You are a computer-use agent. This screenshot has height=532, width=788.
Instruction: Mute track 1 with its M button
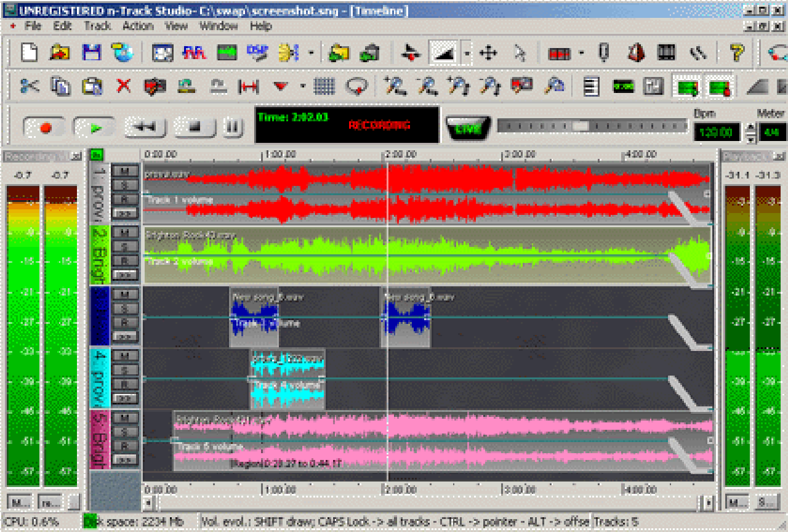(125, 171)
